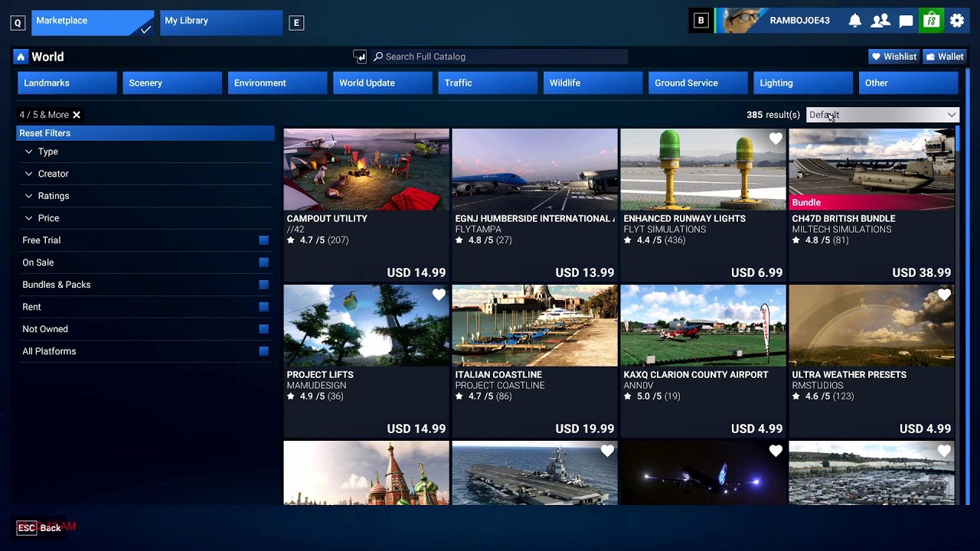This screenshot has width=980, height=551.
Task: Click the RAMBOJOE43 profile avatar
Action: 740,21
